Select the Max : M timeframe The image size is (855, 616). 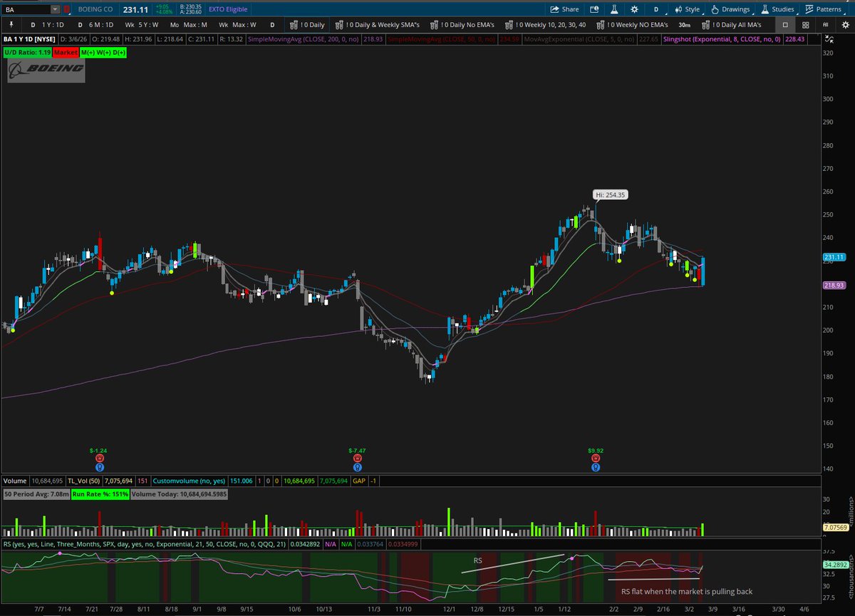coord(188,24)
